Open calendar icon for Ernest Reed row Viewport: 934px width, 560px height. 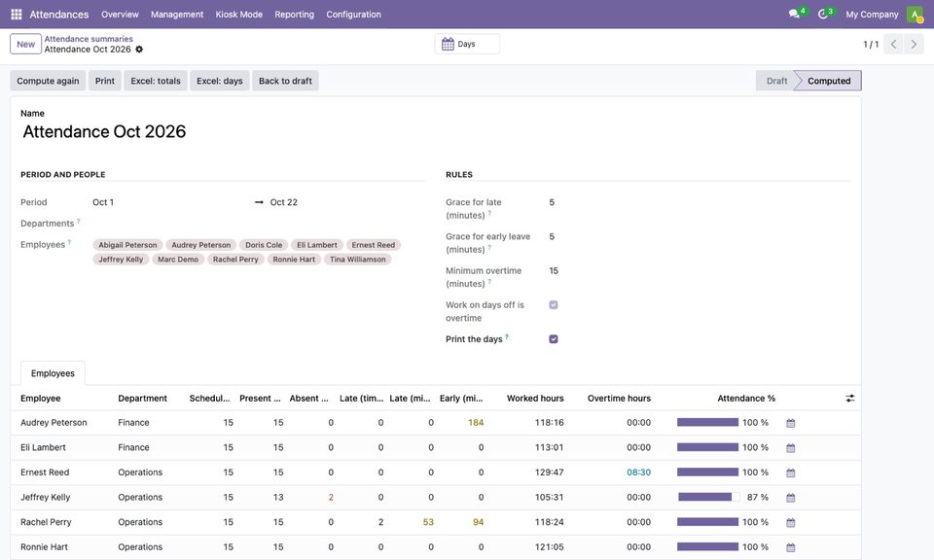coord(790,473)
